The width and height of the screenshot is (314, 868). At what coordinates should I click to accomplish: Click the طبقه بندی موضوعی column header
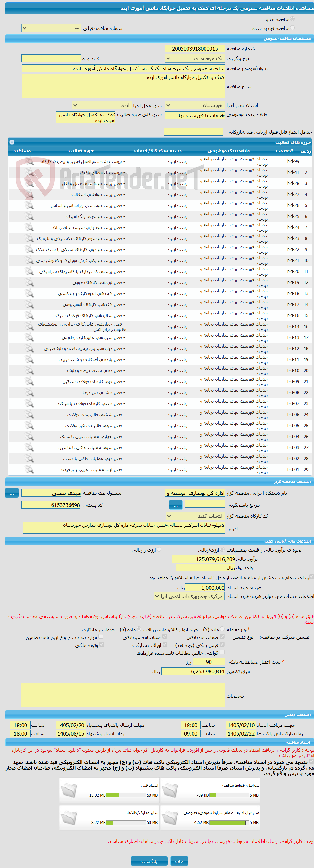coord(228,151)
